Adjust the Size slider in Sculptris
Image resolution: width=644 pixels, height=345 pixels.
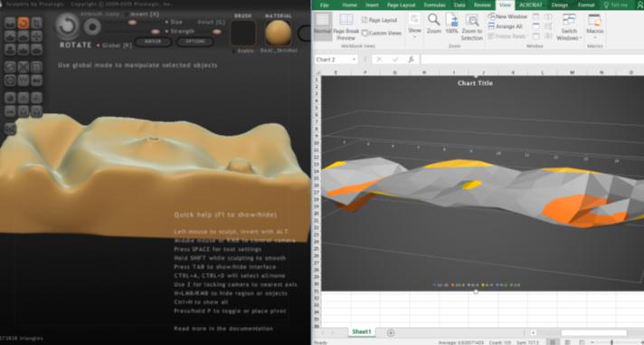point(132,23)
